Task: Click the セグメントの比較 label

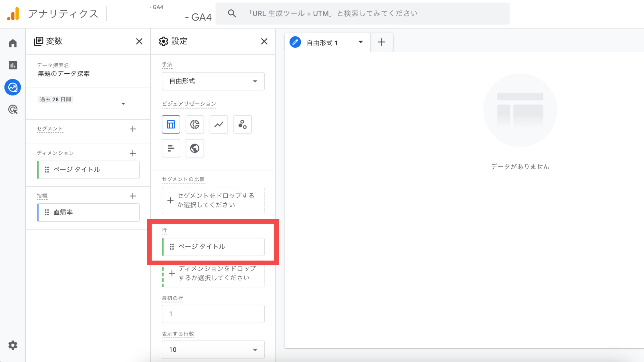Action: [x=183, y=179]
